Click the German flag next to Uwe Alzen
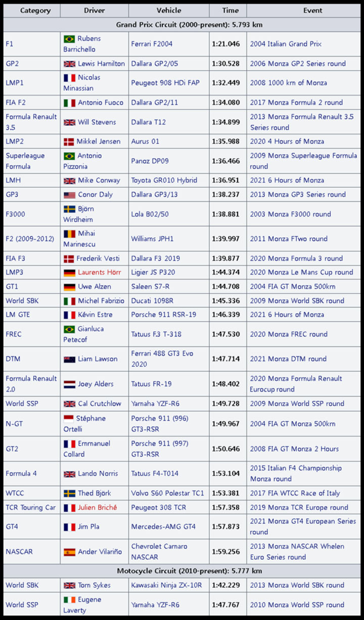 pos(69,287)
